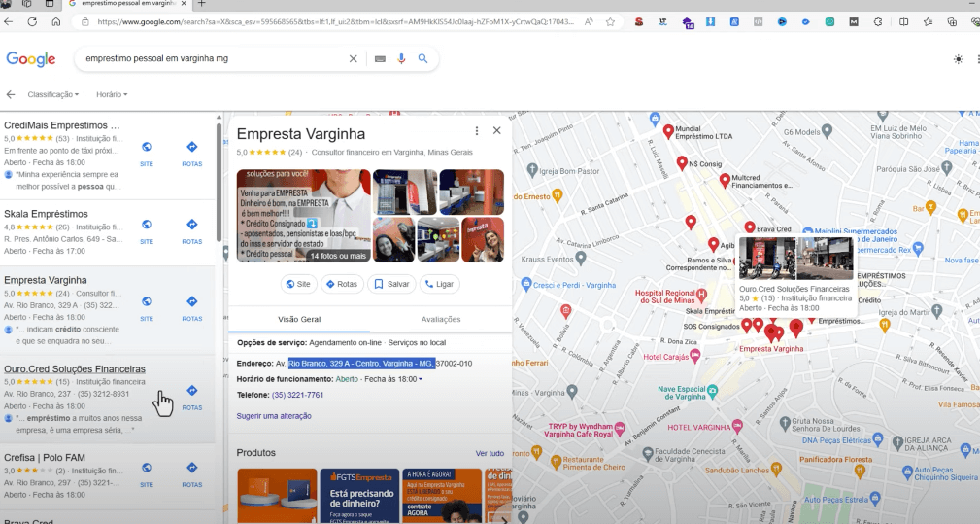Screen dimensions: 980x524
Task: Click the Rotas button in details panel
Action: (342, 284)
